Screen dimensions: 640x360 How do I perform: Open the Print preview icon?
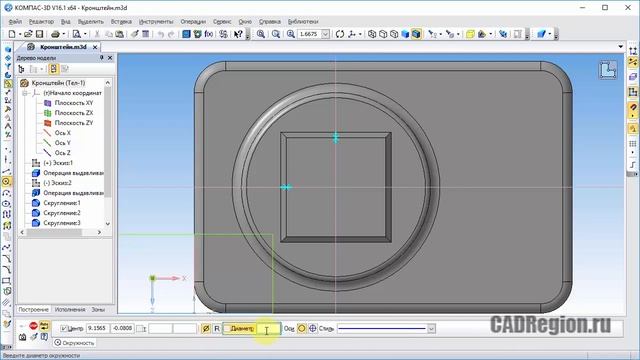(x=76, y=34)
